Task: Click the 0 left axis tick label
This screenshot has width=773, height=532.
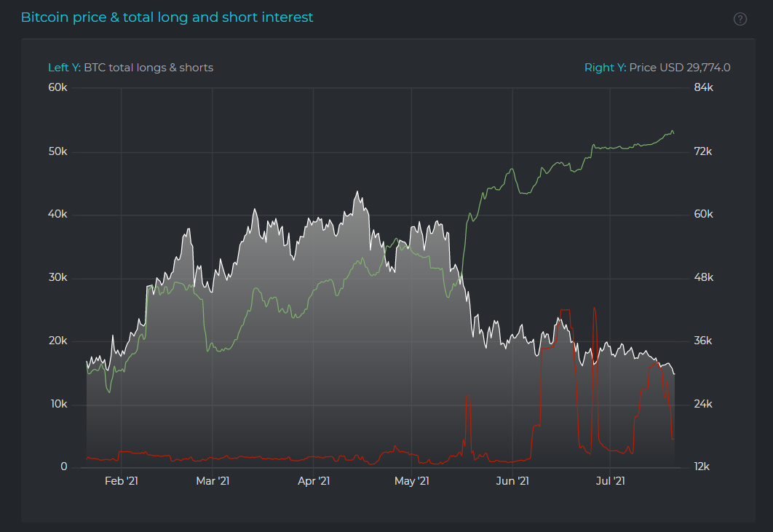Action: 64,467
